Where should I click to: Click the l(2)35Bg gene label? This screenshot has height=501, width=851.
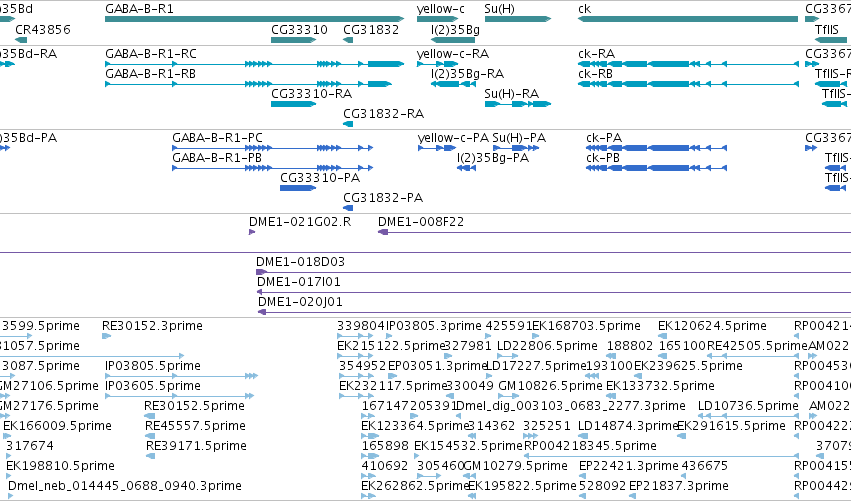(455, 29)
